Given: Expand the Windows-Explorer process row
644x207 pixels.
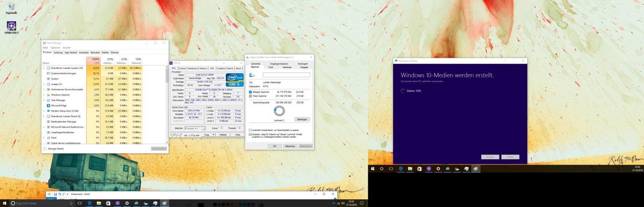Looking at the screenshot, I should click(43, 95).
